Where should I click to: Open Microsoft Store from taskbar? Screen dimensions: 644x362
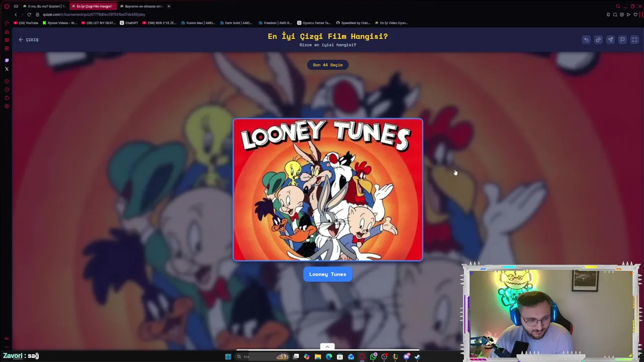pyautogui.click(x=340, y=357)
